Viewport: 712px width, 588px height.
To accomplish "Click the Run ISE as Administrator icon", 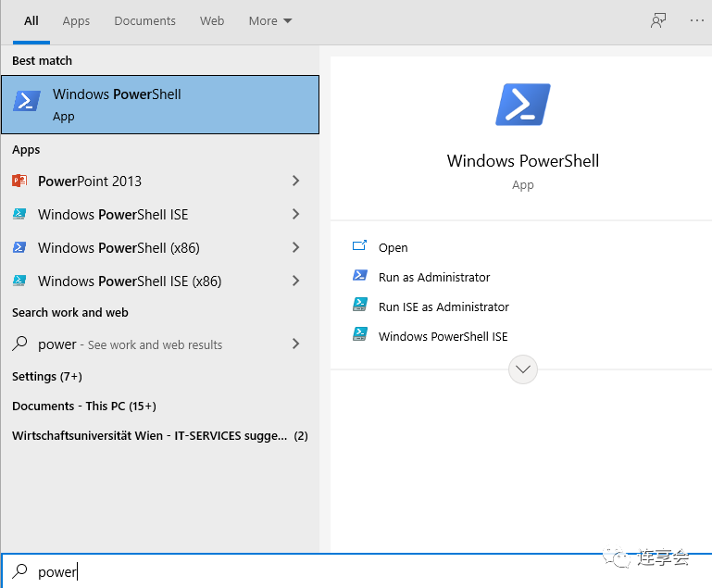I will (359, 305).
